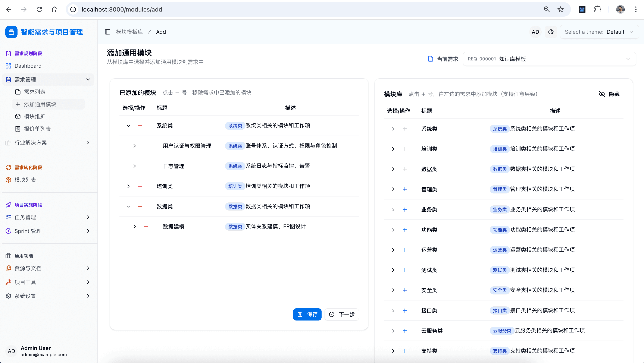This screenshot has width=644, height=363.
Task: Expand the 行业解决方案 menu
Action: click(x=31, y=142)
